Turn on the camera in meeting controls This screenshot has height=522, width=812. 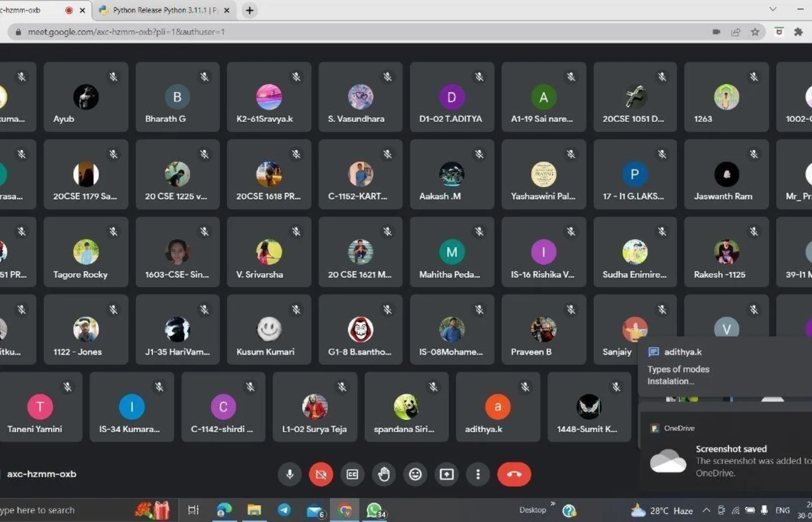click(321, 474)
